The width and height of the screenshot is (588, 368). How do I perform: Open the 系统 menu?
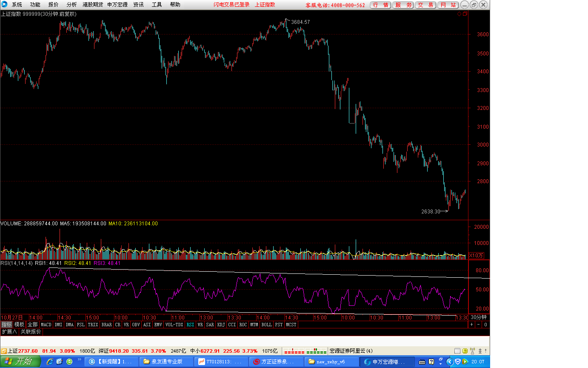click(17, 5)
